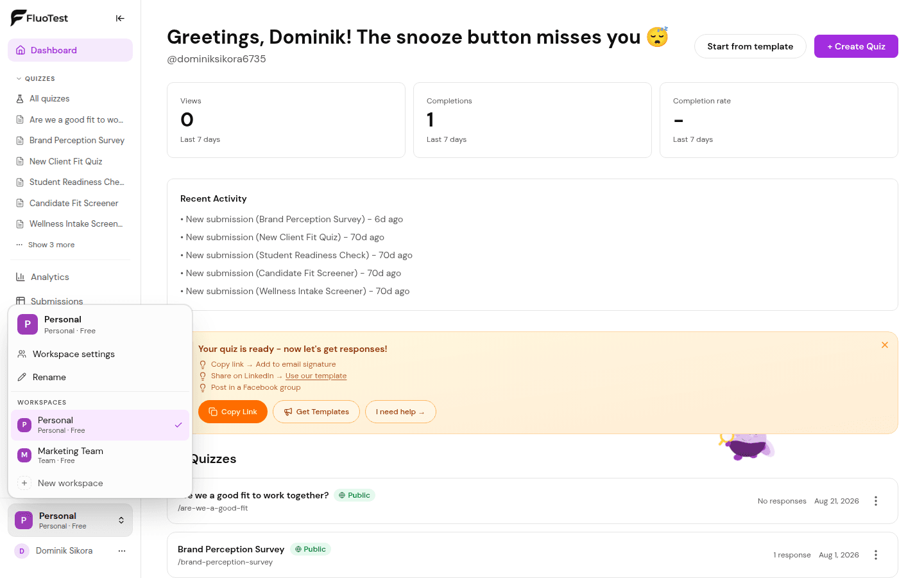Click the FluoTest logo

tap(39, 18)
